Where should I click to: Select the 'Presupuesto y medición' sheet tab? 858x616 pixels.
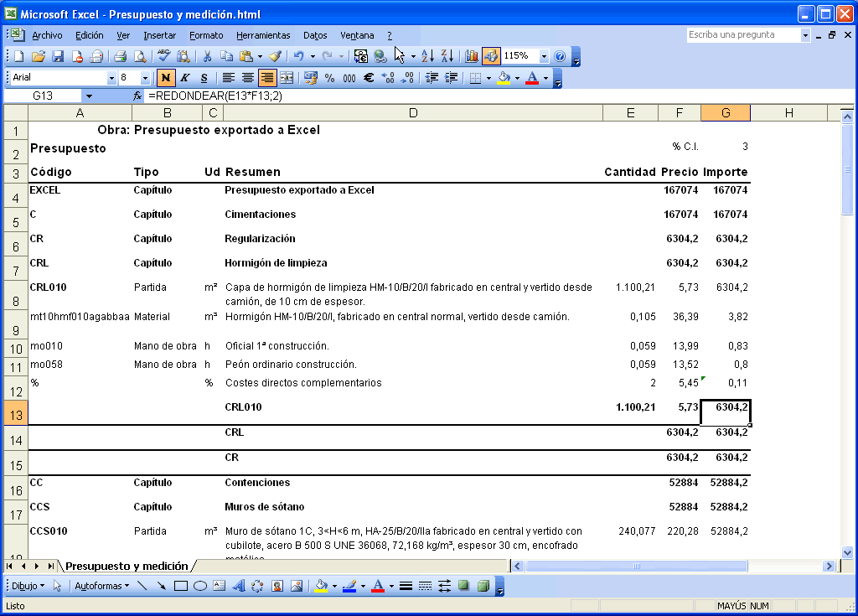click(127, 566)
